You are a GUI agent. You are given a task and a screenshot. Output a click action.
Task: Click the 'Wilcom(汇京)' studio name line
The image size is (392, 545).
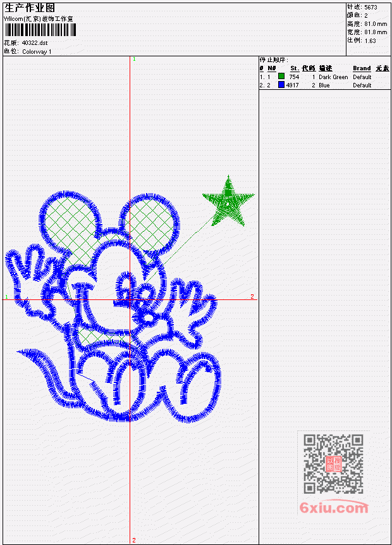click(38, 19)
